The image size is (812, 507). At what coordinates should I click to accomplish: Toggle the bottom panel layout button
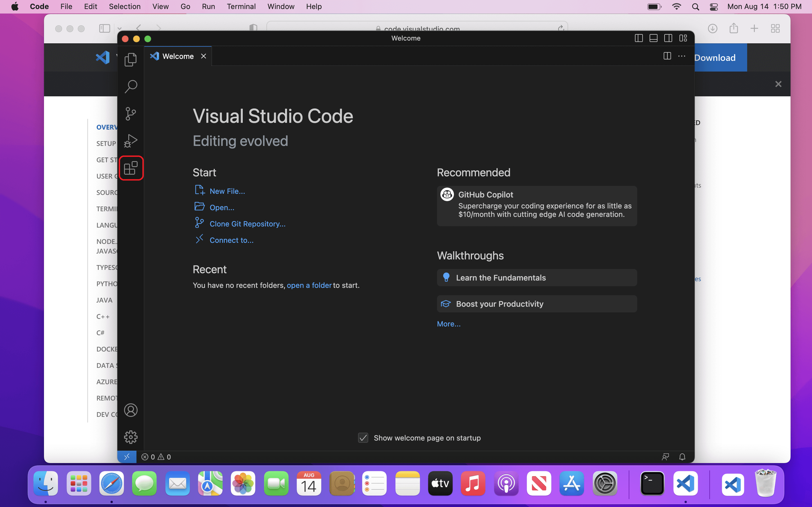pyautogui.click(x=653, y=38)
